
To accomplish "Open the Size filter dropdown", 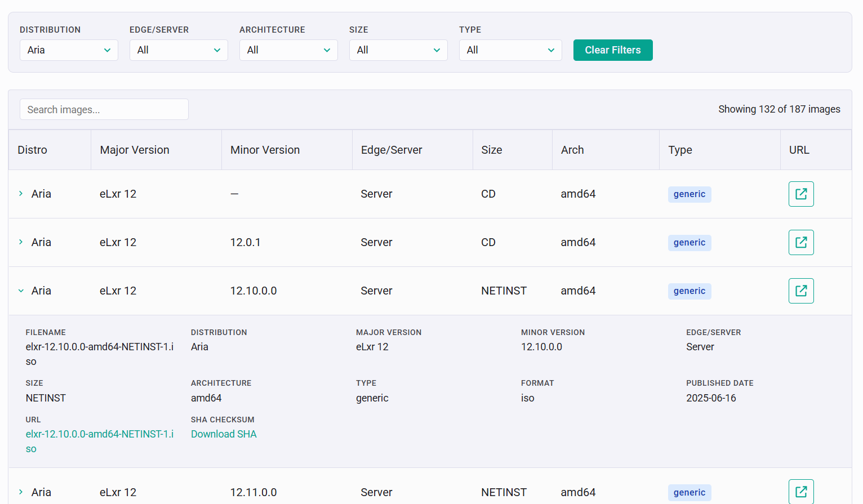I will 398,50.
